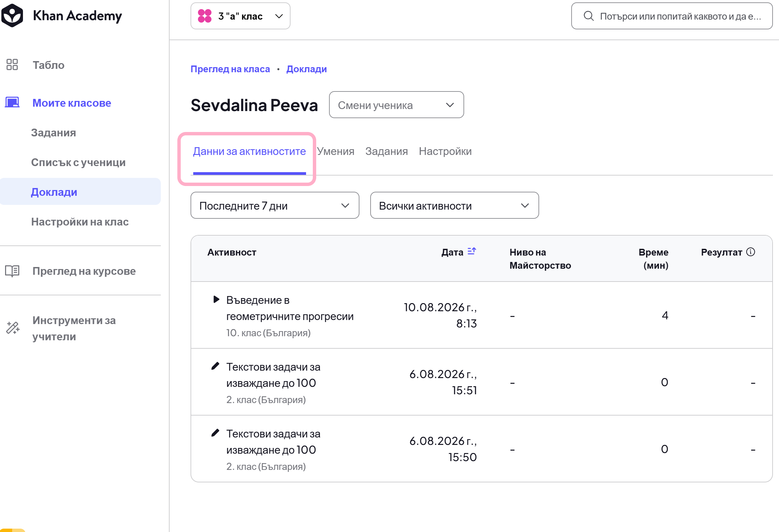Click the Ниво на Майсторство column header
Viewport: 779px width, 532px height.
(540, 259)
